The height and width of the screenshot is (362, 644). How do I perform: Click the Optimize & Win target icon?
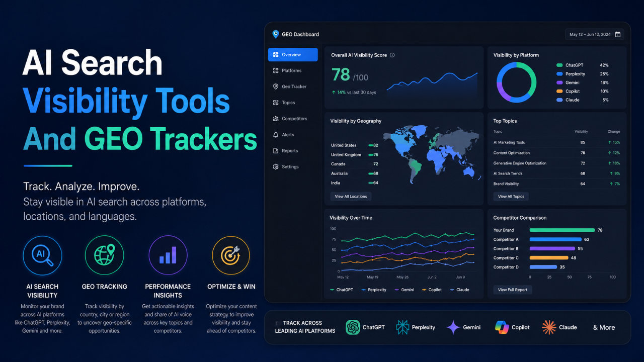tap(231, 255)
